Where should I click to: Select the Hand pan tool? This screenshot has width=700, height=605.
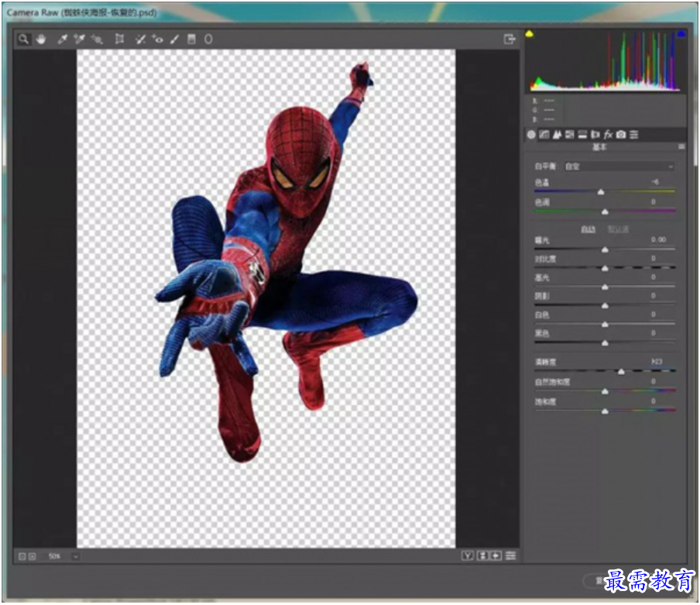(41, 40)
